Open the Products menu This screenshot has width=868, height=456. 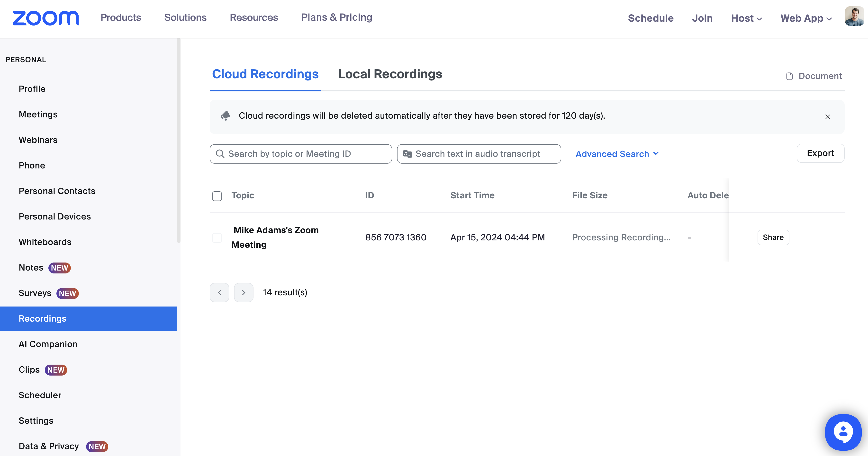(121, 18)
